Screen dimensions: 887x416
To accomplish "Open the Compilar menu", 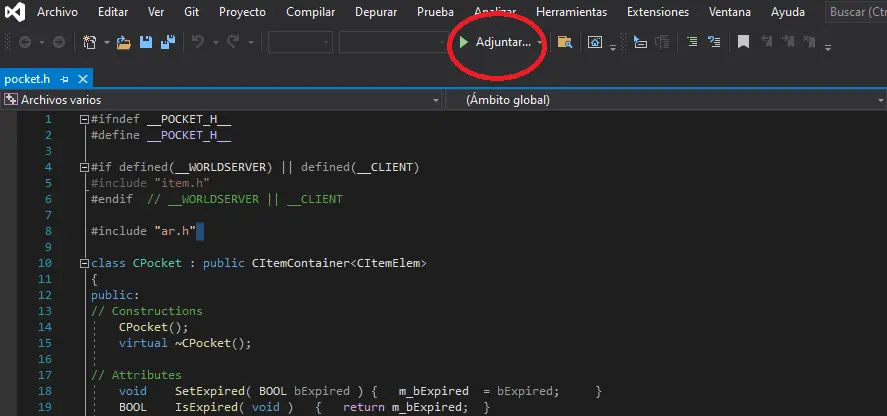I will 311,12.
